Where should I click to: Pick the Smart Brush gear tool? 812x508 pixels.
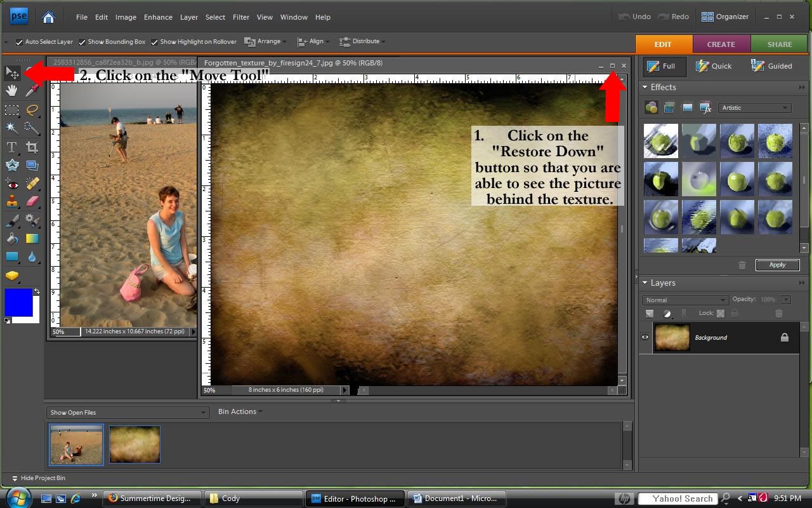[x=32, y=220]
